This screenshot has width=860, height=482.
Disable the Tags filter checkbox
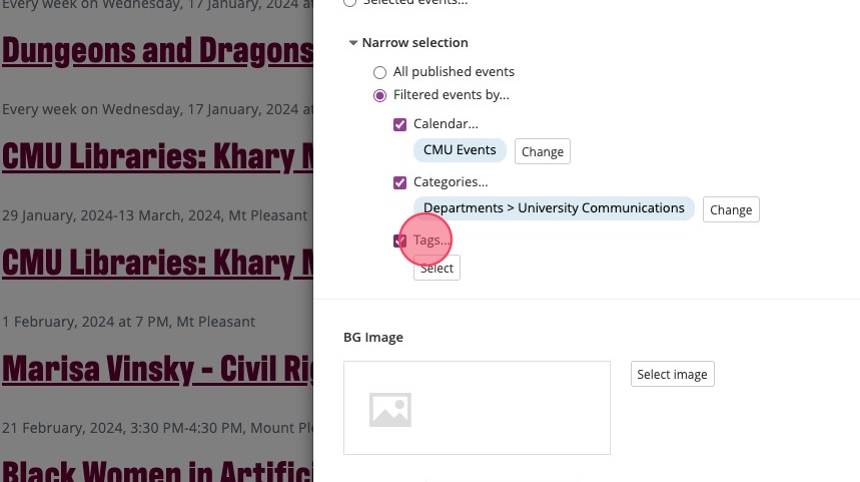(400, 240)
